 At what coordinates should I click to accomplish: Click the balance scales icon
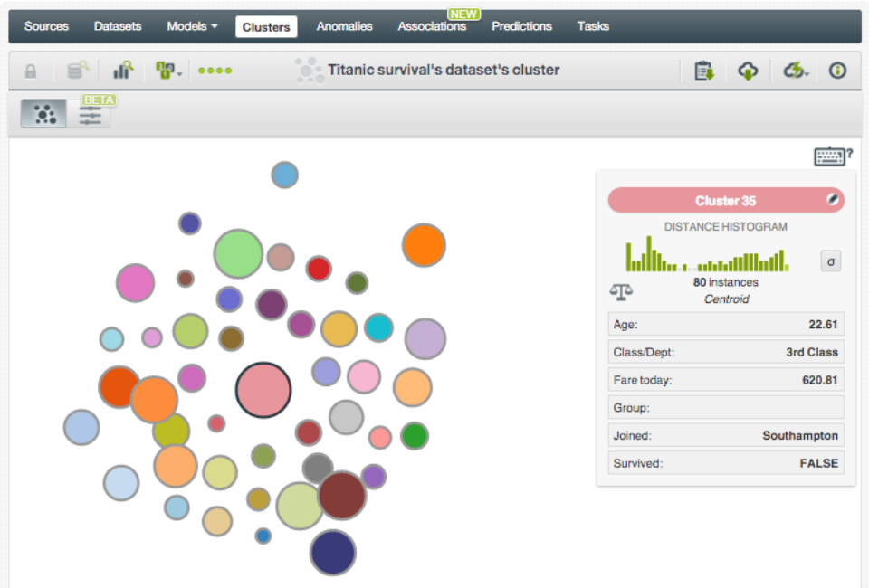[621, 291]
